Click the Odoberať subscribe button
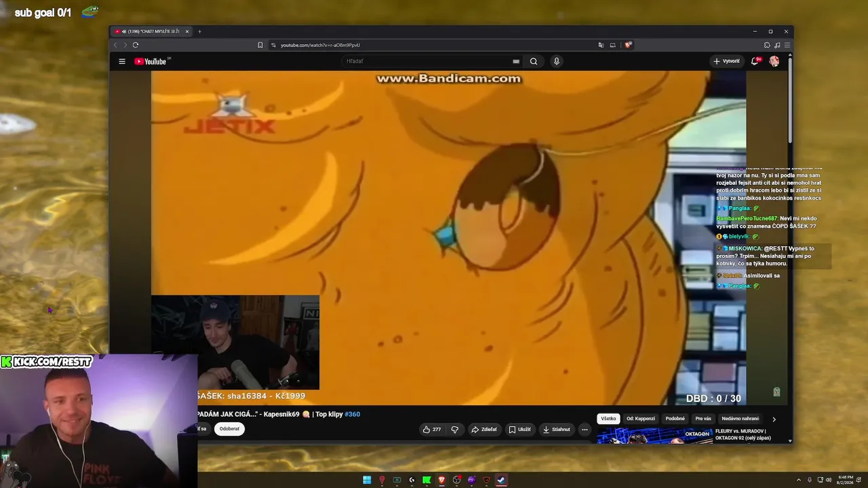This screenshot has height=488, width=868. coord(229,429)
